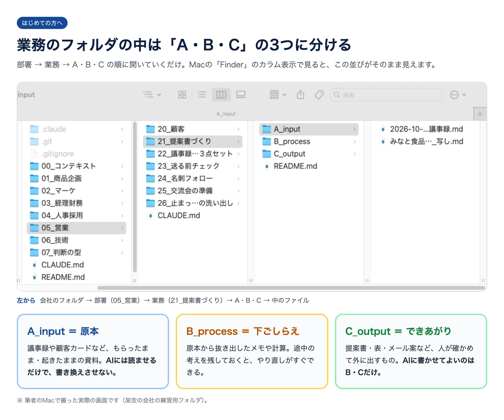Viewport: 504px width, 420px height.
Task: Open the 26_止まっ…の洗い出し folder
Action: pos(193,203)
